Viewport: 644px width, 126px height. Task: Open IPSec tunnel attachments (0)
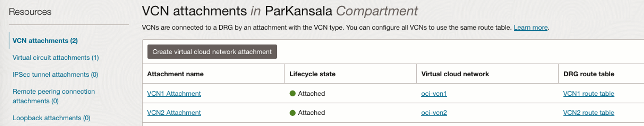tap(55, 75)
